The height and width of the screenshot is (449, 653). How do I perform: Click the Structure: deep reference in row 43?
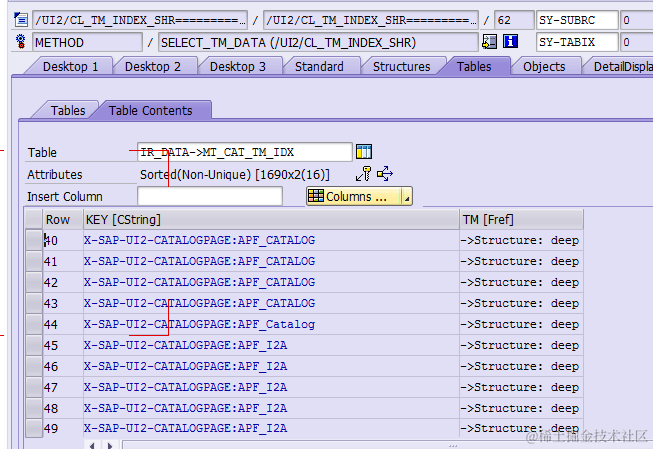point(520,303)
